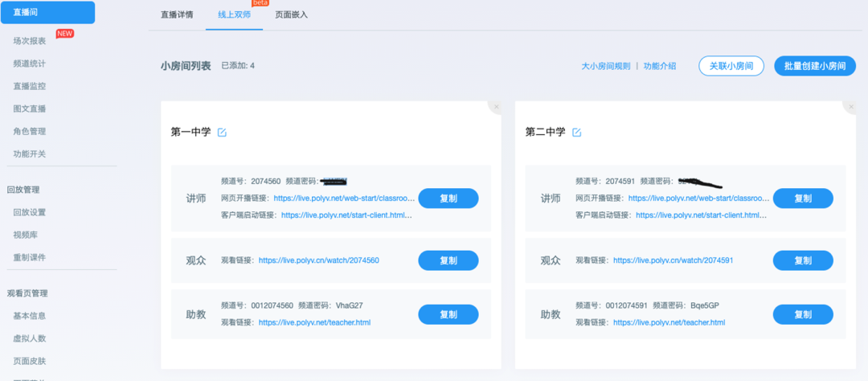Screen dimensions: 868x381
Task: Switch to the 直播详情 tab
Action: tap(176, 14)
